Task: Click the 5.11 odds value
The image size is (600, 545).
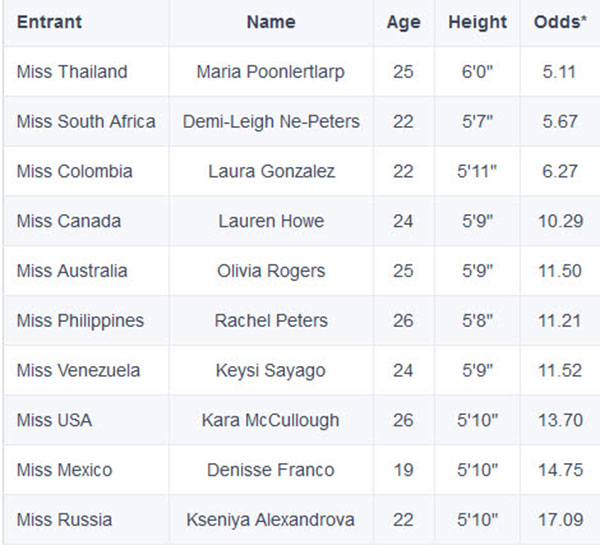Action: pyautogui.click(x=559, y=72)
